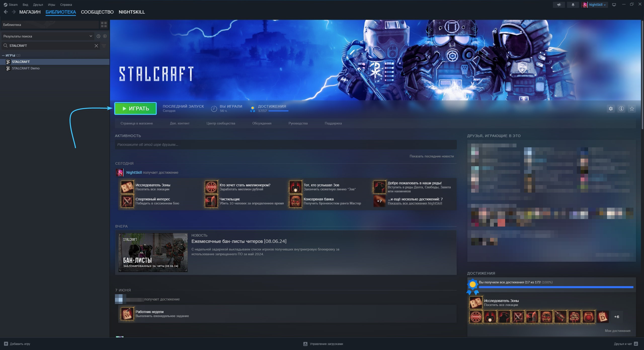
Task: Click the game info circle icon
Action: 621,109
